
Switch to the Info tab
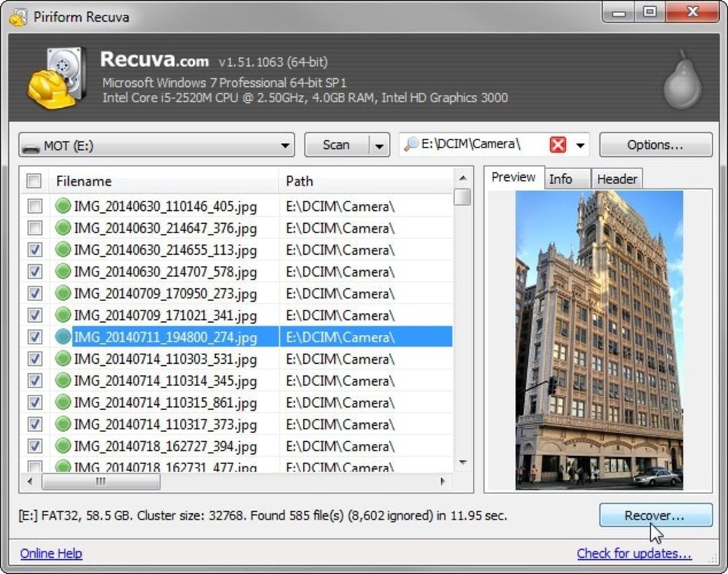[561, 179]
